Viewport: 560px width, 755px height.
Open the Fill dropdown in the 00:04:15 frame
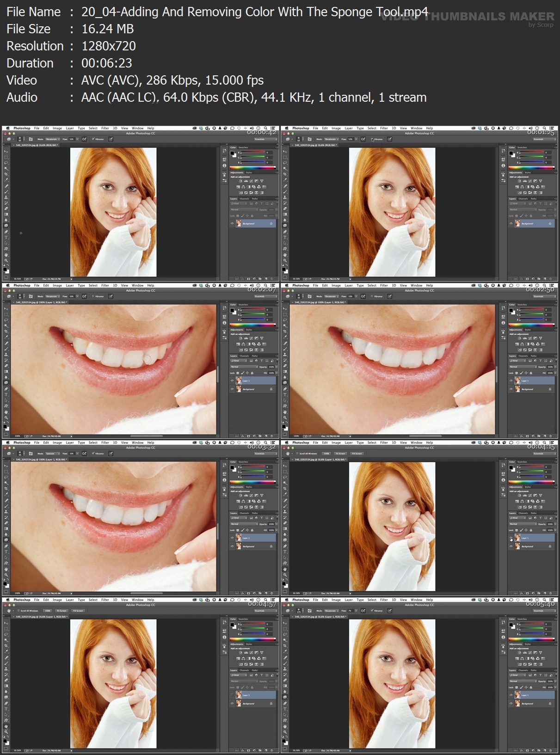coord(555,530)
